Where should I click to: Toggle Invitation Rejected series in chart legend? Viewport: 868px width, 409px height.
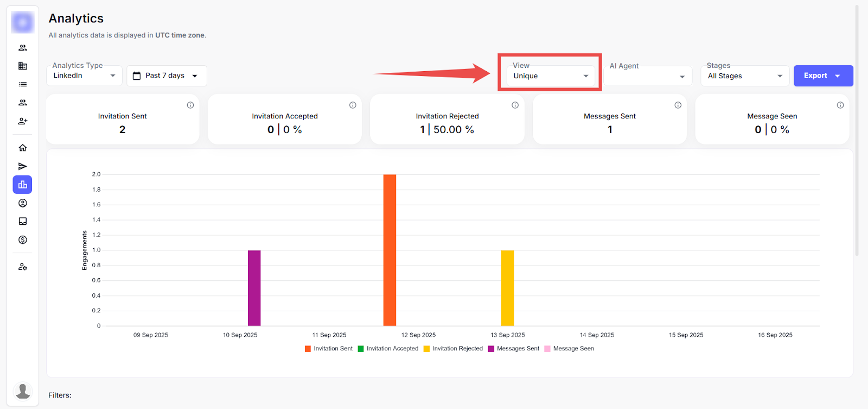[453, 349]
